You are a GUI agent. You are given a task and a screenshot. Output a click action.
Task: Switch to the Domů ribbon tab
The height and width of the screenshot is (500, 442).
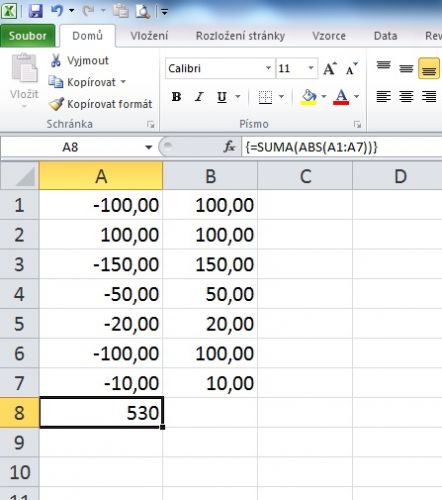(88, 36)
